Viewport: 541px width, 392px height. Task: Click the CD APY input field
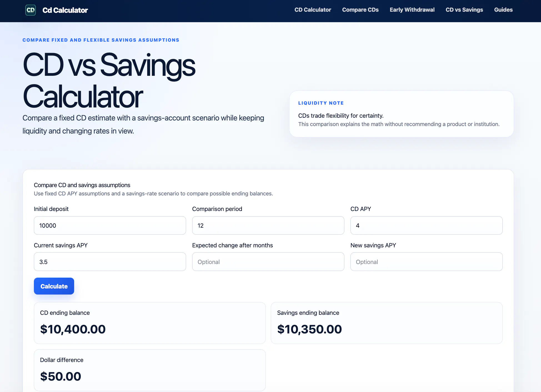427,225
